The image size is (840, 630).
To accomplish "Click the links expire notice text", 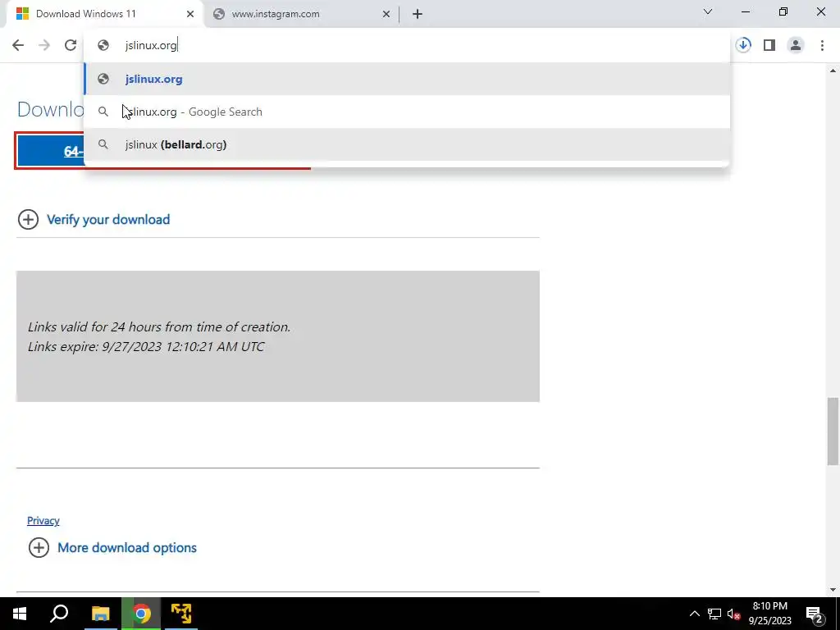I will 146,347.
